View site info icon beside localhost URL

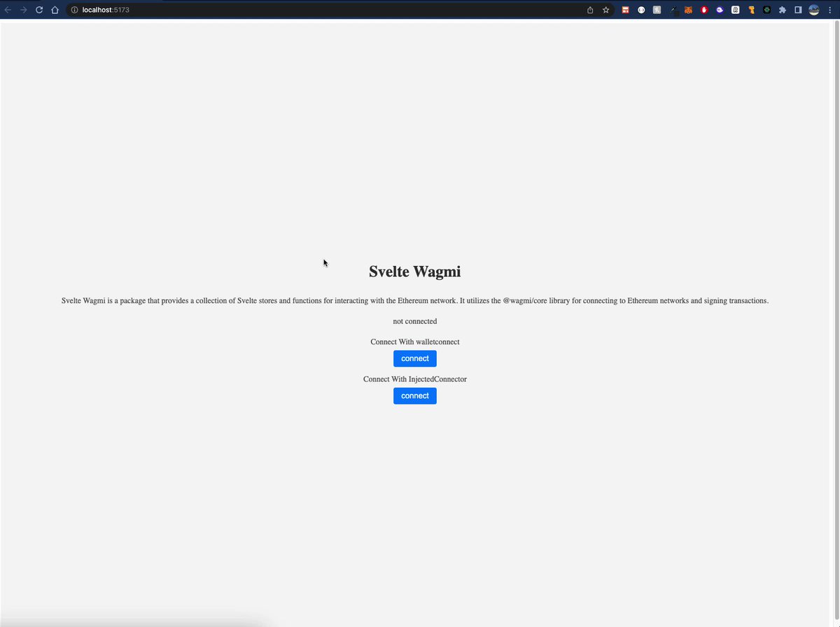coord(74,10)
